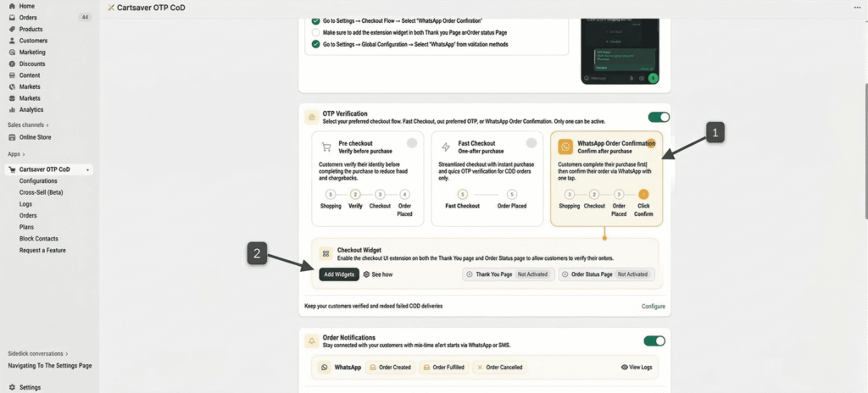This screenshot has height=393, width=868.
Task: Click the three-dot menu at top right
Action: [x=856, y=8]
